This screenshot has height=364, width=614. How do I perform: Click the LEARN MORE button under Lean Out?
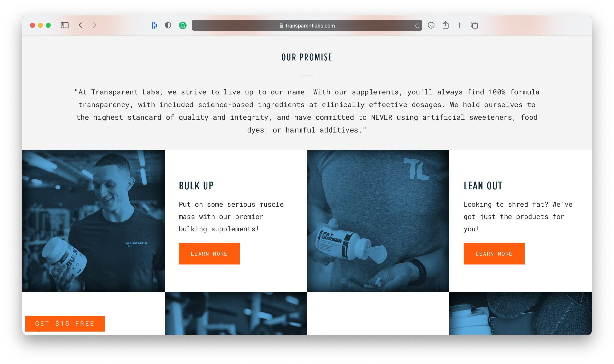(493, 254)
